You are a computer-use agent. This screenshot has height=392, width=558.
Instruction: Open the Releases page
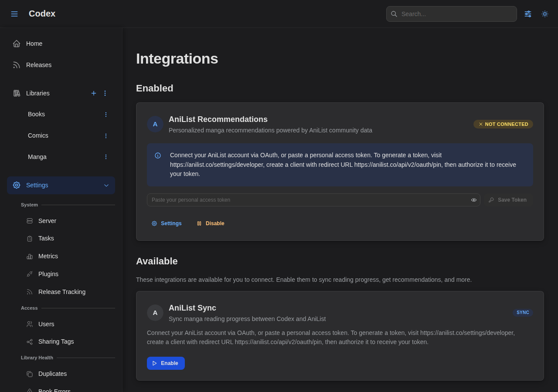(61, 65)
